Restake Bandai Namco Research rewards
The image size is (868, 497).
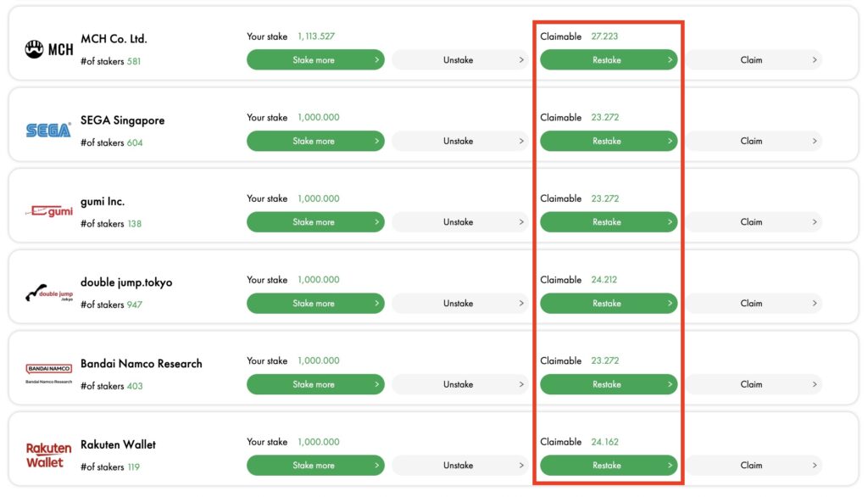tap(609, 384)
